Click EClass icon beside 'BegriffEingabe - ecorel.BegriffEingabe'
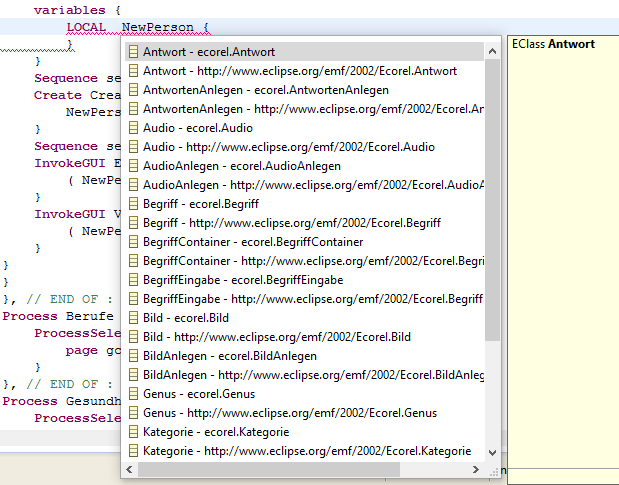Screen dimensions: 619x485 tap(133, 280)
